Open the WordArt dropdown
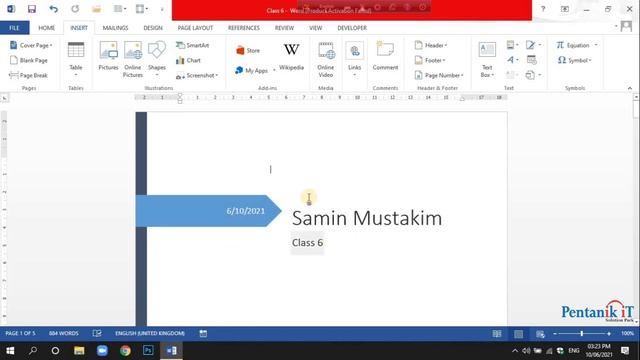The width and height of the screenshot is (640, 360). coord(513,60)
